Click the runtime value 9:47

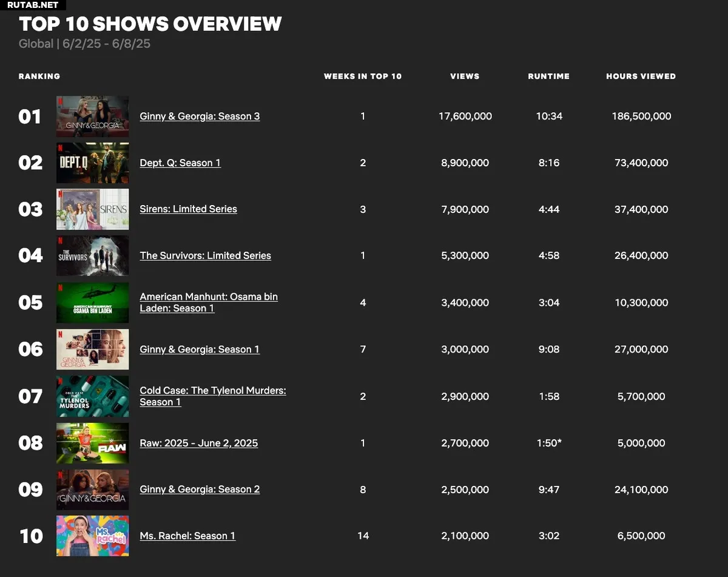point(549,489)
